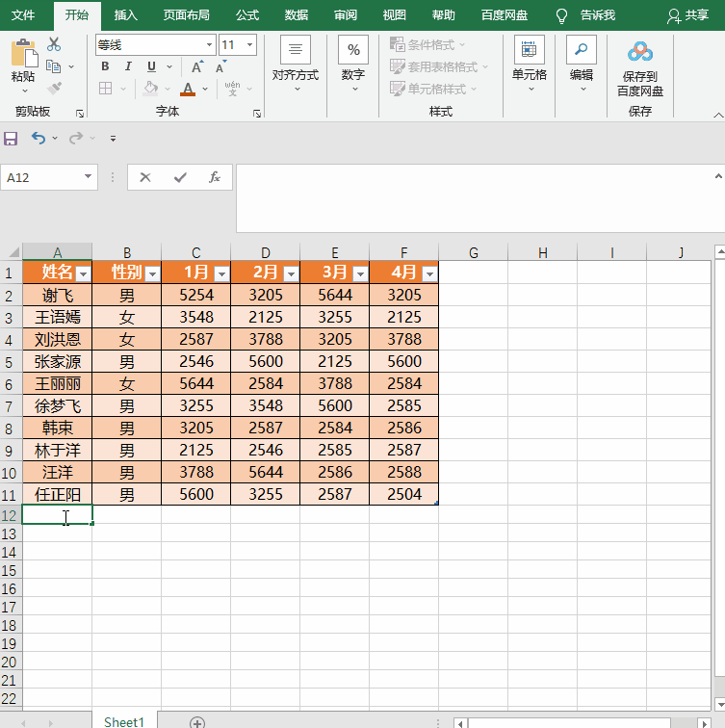Toggle Italic formatting
Image resolution: width=725 pixels, height=728 pixels.
coord(128,66)
